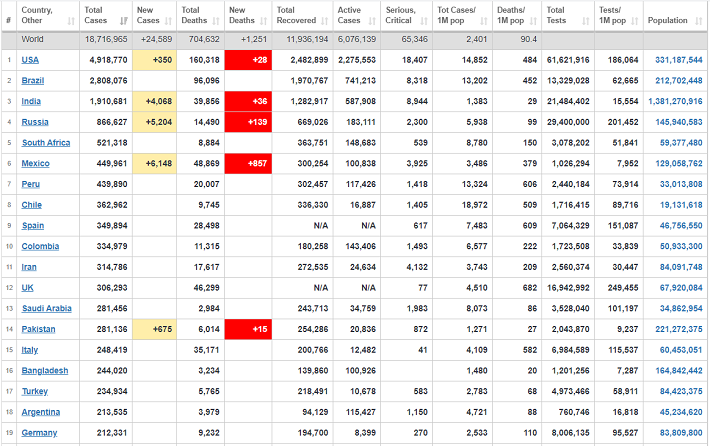
Task: Sort by Deaths/1M pop arrows icon
Action: (533, 21)
